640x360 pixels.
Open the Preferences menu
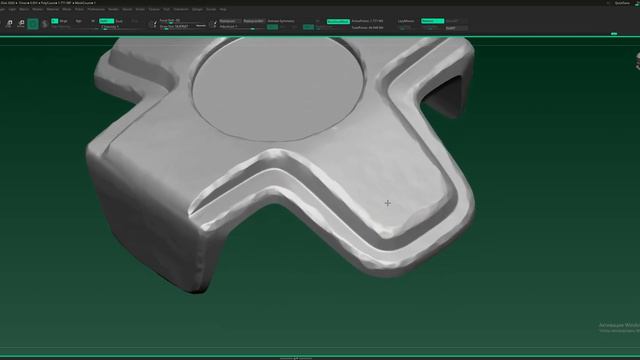tap(96, 9)
